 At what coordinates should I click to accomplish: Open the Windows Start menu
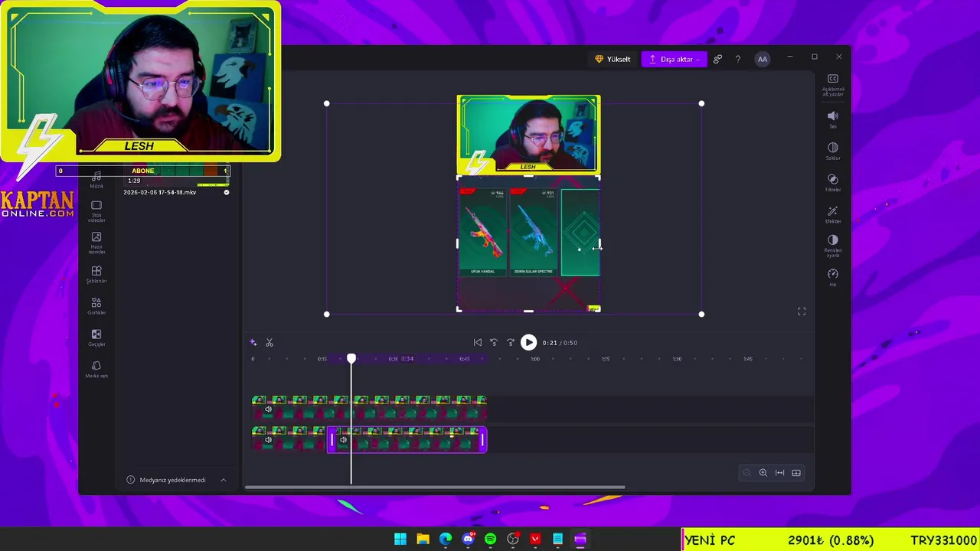[x=400, y=540]
